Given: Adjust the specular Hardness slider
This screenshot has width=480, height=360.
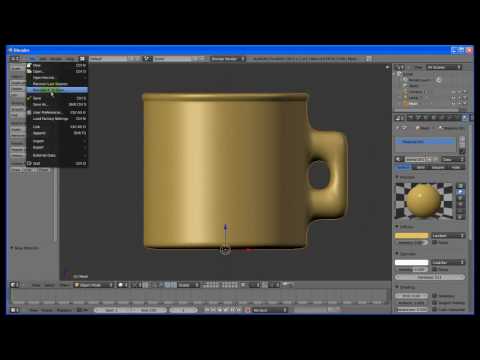Looking at the screenshot, I should [430, 277].
